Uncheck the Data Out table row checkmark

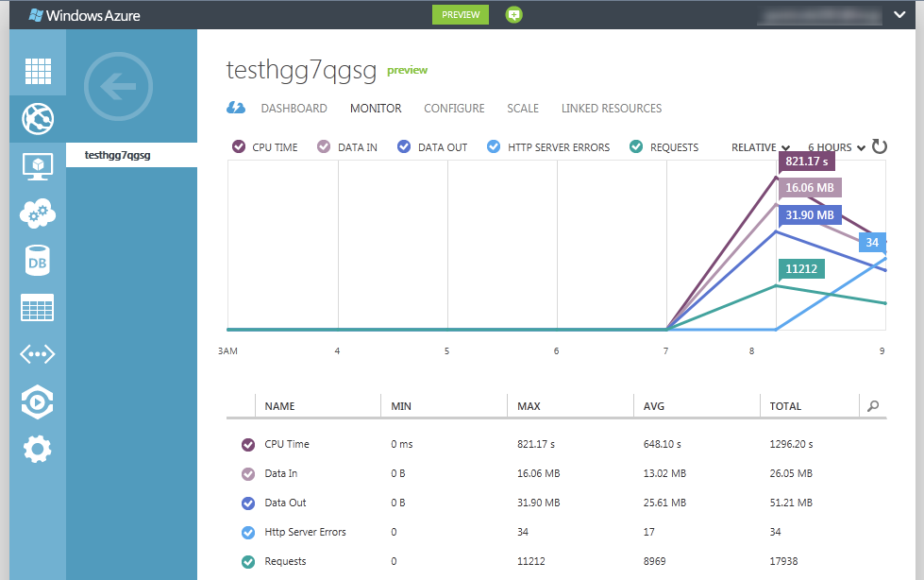click(x=248, y=503)
